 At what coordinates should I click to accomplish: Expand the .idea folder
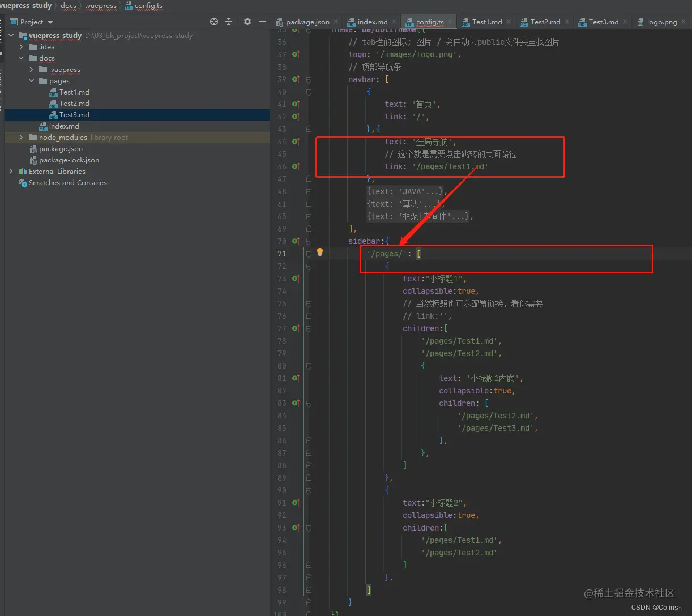22,46
